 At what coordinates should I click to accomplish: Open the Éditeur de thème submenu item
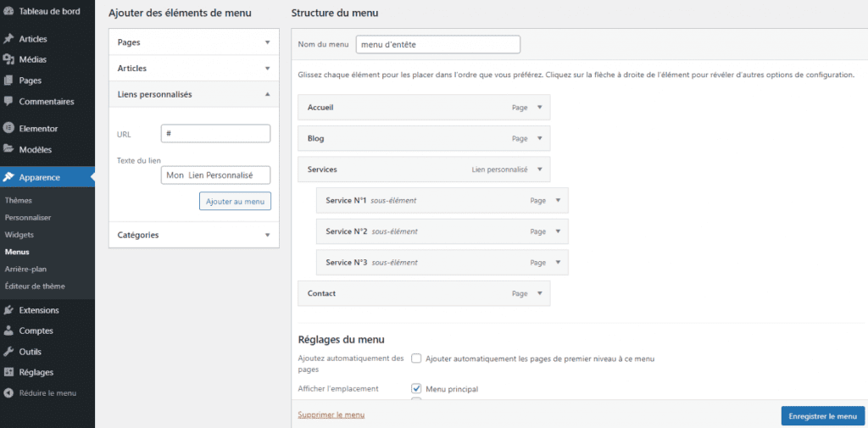coord(35,286)
